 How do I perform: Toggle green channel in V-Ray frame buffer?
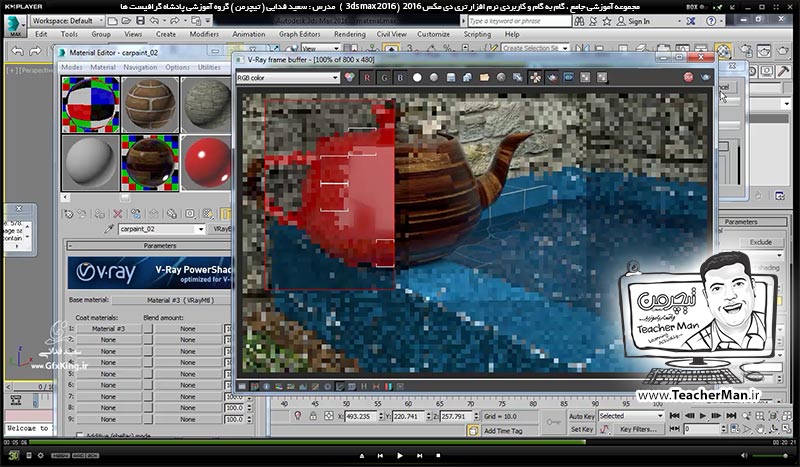[x=384, y=78]
